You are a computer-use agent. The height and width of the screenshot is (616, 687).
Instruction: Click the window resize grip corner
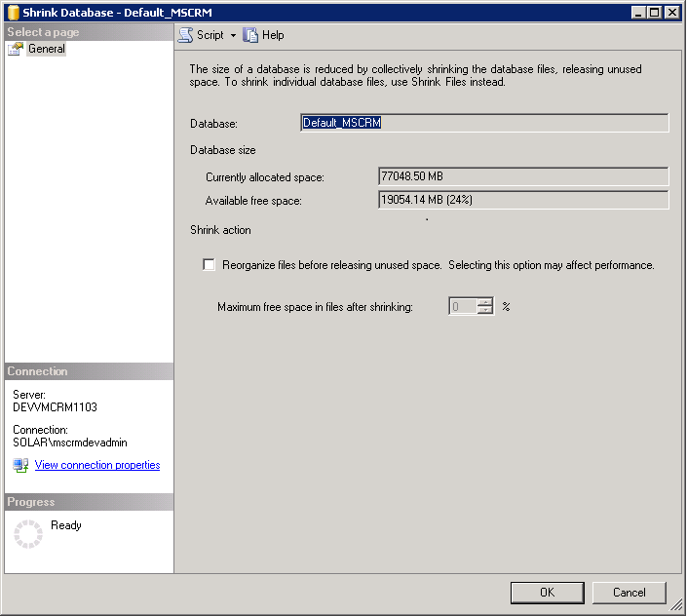(x=676, y=605)
